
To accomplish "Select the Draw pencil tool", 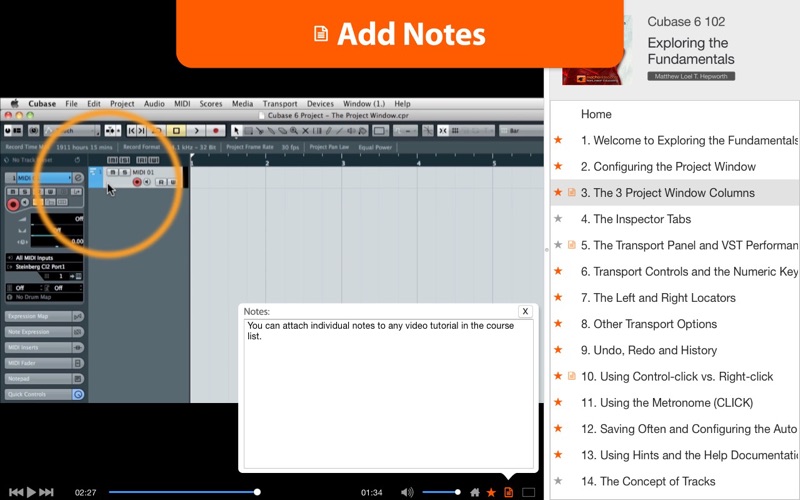I will click(328, 131).
